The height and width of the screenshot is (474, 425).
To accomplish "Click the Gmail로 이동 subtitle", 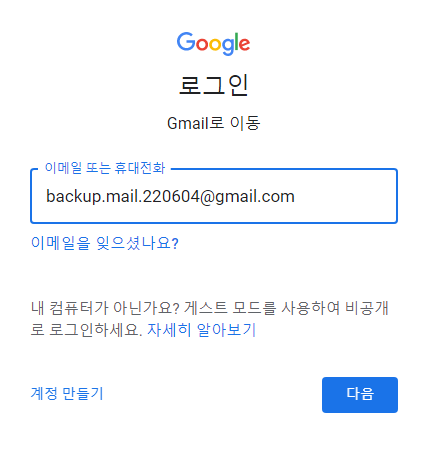I will pyautogui.click(x=213, y=123).
